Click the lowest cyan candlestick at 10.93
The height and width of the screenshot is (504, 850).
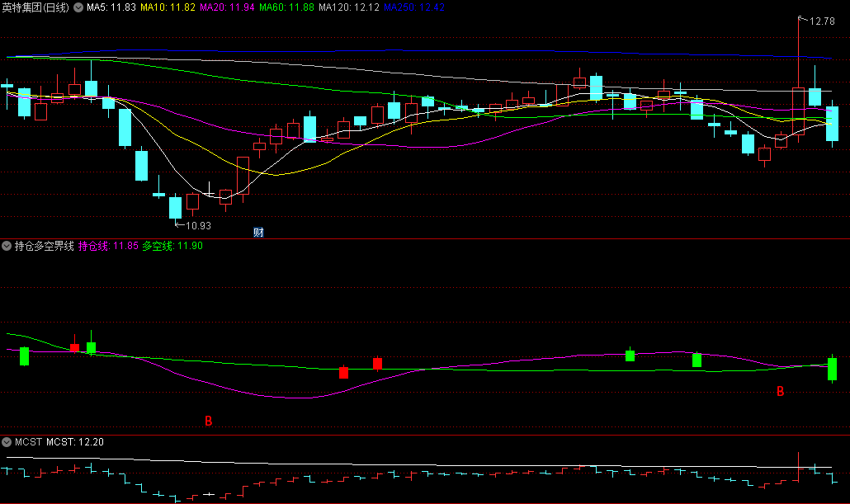(x=175, y=208)
